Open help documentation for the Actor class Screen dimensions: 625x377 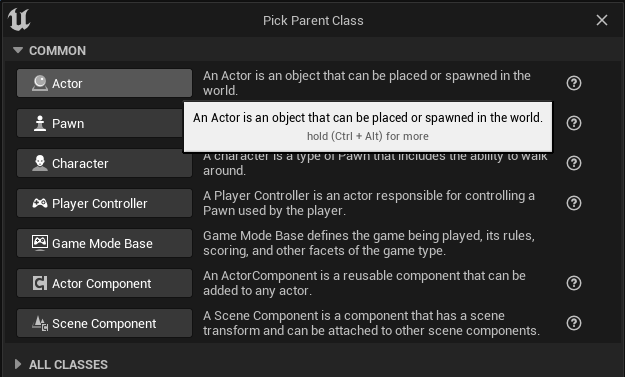(574, 83)
